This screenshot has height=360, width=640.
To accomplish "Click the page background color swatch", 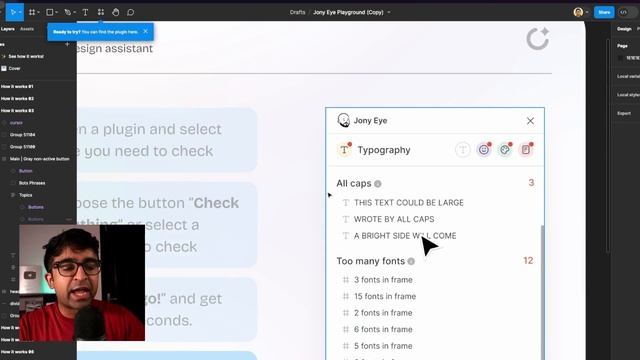I will pos(620,58).
